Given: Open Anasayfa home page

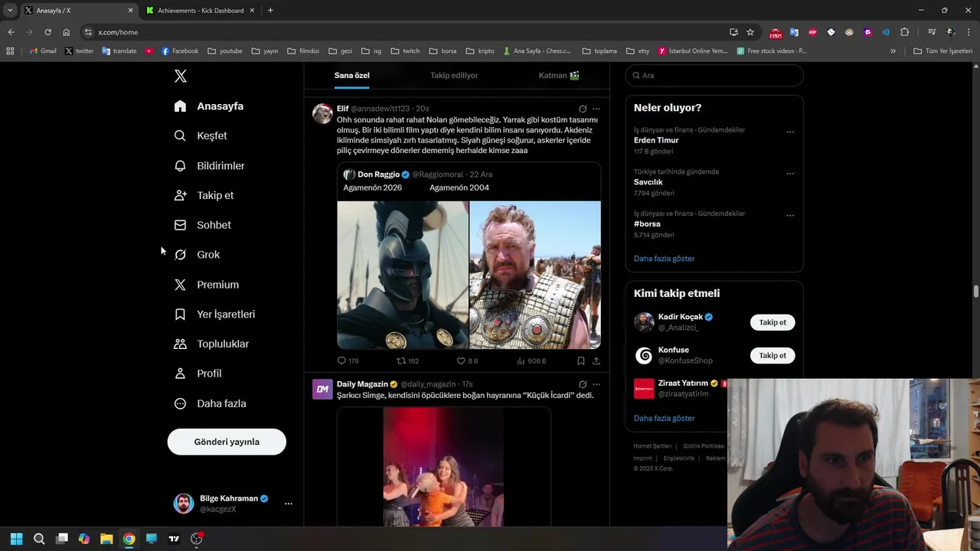Looking at the screenshot, I should 208,106.
